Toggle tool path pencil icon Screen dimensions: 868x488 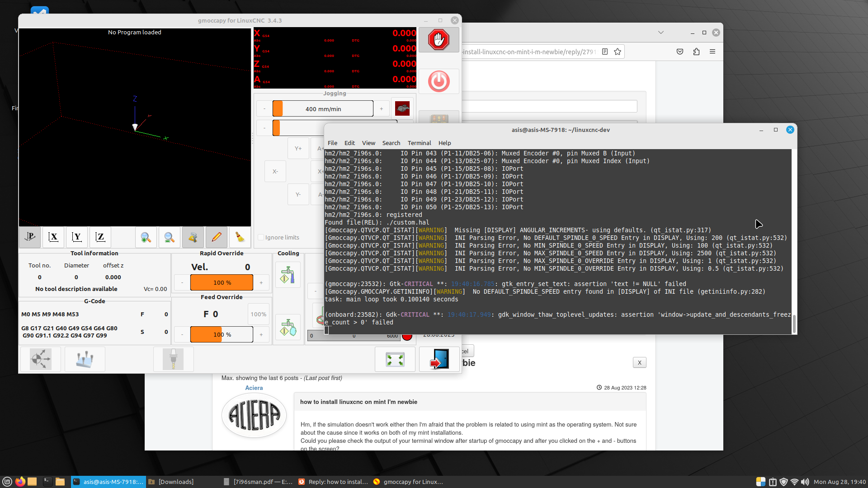(216, 237)
